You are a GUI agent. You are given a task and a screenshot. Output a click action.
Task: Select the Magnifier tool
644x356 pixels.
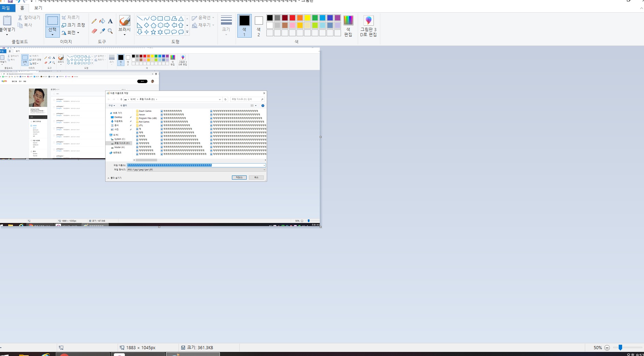[110, 31]
